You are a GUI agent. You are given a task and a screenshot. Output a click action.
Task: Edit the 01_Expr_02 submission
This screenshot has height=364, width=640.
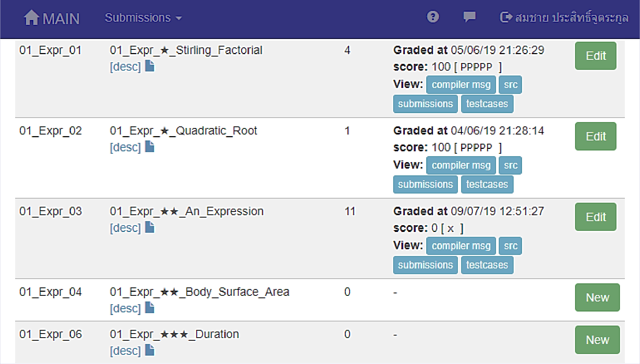coord(596,136)
